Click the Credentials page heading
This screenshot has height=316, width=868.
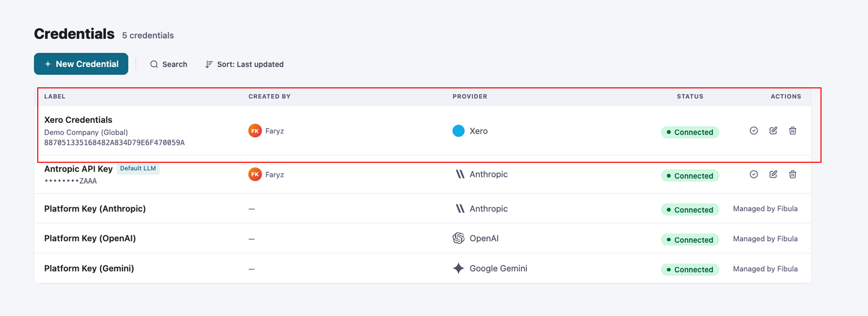pyautogui.click(x=74, y=34)
